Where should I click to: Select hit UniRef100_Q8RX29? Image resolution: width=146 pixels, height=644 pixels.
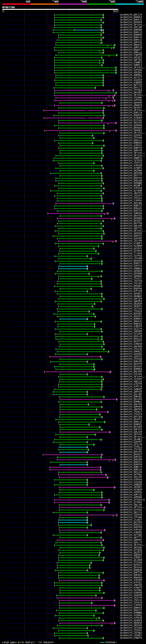pyautogui.click(x=131, y=47)
